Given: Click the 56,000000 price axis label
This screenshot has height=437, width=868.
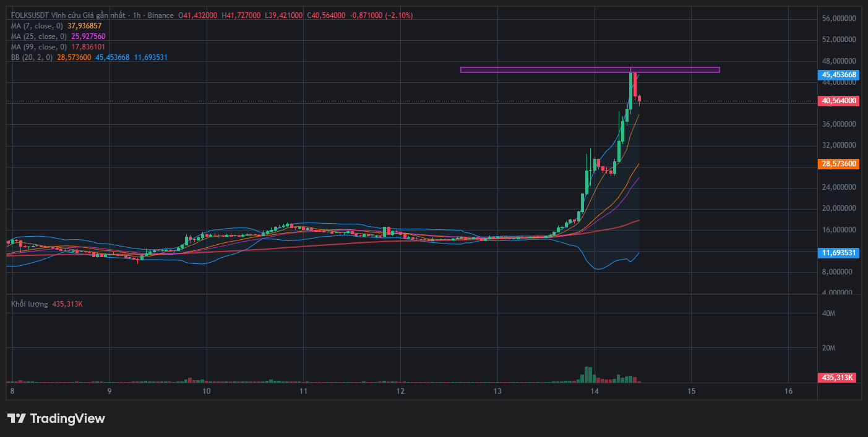Looking at the screenshot, I should (839, 19).
